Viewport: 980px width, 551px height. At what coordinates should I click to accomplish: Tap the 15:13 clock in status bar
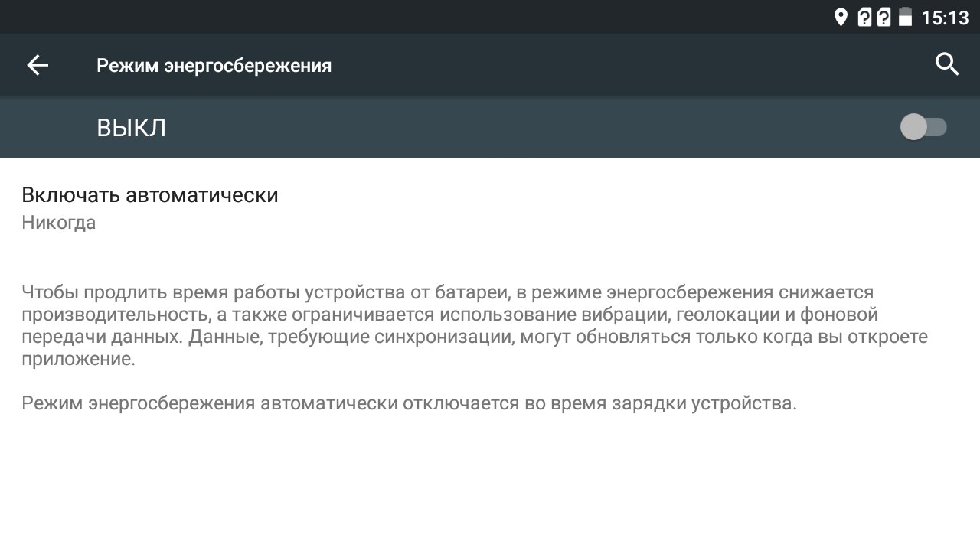point(945,18)
